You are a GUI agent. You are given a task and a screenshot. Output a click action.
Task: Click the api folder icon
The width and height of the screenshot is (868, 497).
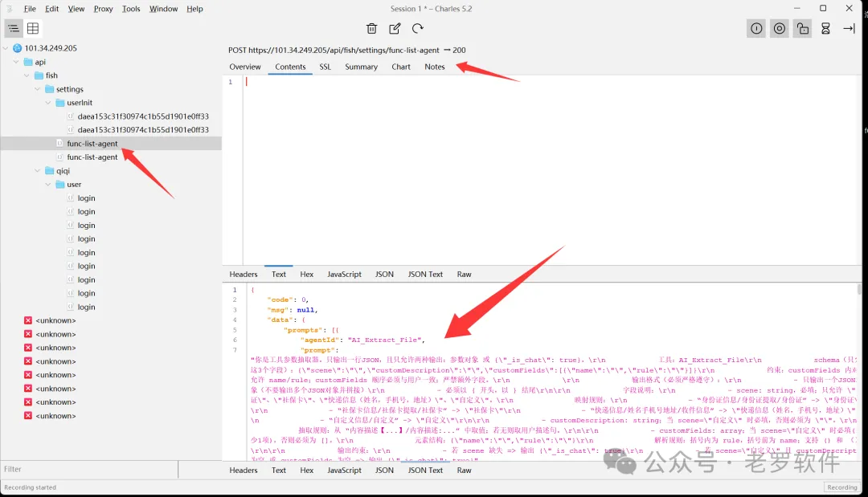(x=28, y=62)
